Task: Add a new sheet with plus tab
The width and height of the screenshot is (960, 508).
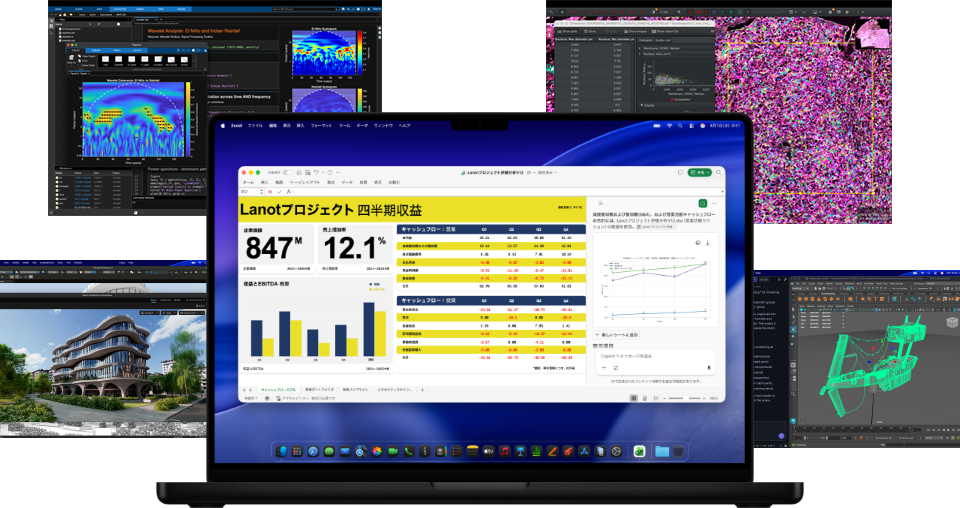Action: (425, 388)
